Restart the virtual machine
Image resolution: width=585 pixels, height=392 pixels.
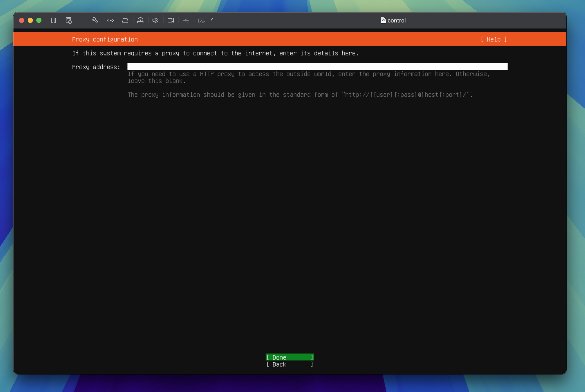click(x=69, y=20)
